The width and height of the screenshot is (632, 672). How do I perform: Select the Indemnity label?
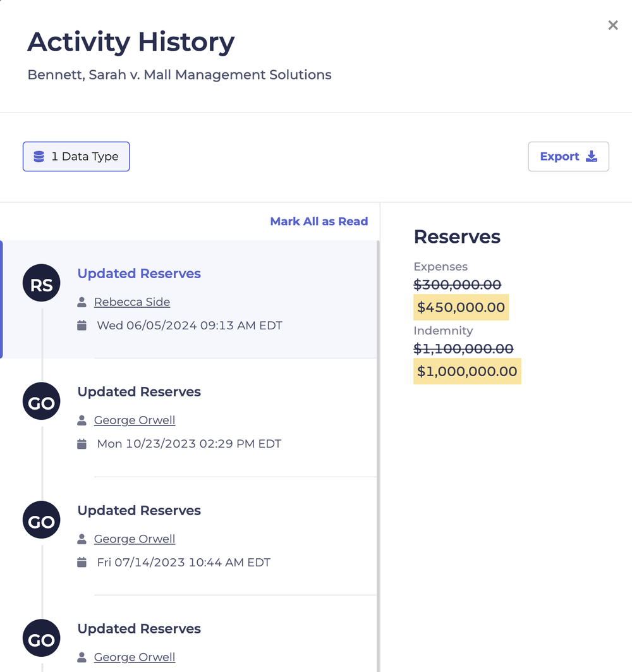click(443, 331)
